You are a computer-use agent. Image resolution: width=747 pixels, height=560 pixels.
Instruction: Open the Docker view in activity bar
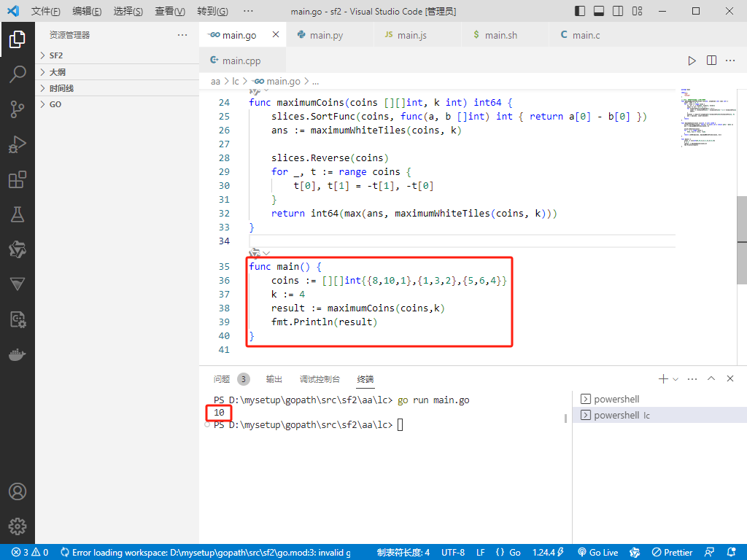click(18, 355)
